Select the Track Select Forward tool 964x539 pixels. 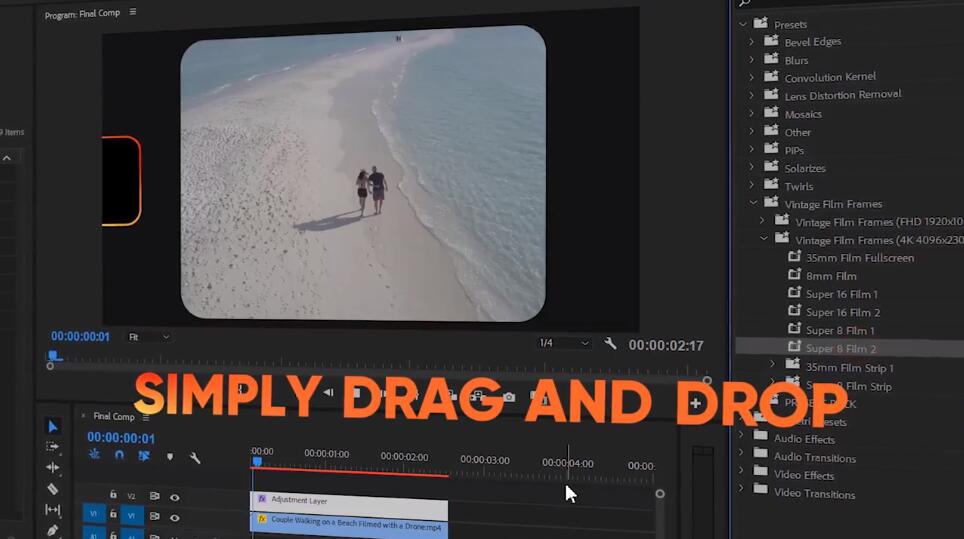click(x=52, y=447)
